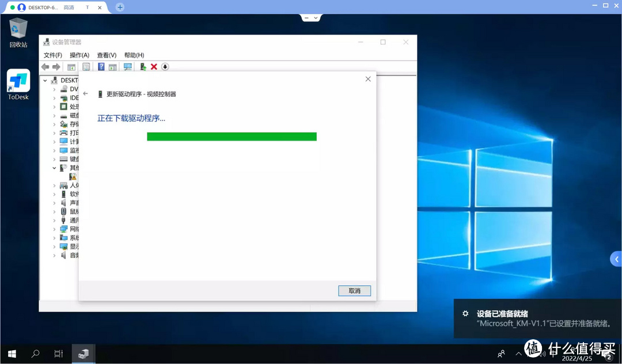622x364 pixels.
Task: Click the red X uninstall device icon
Action: tap(154, 67)
